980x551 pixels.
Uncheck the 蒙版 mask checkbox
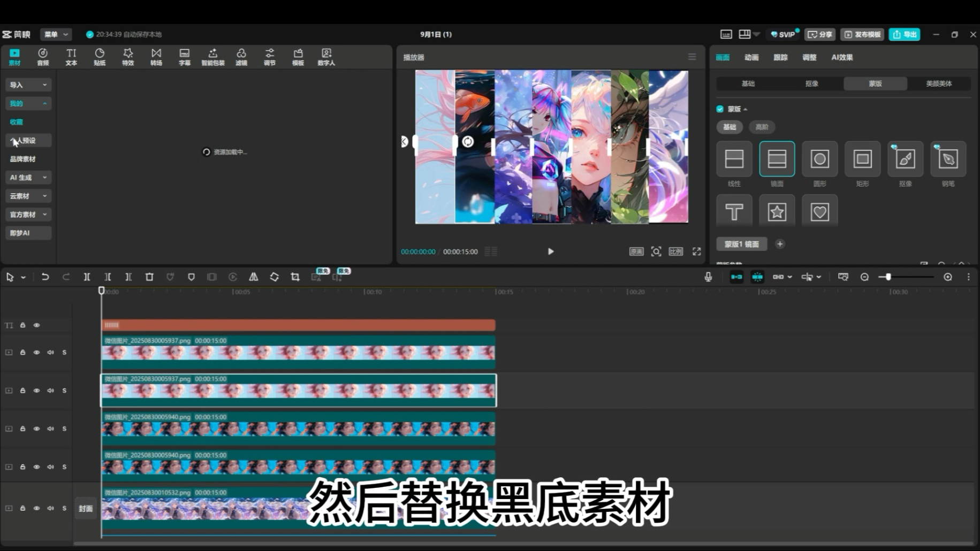(x=720, y=109)
